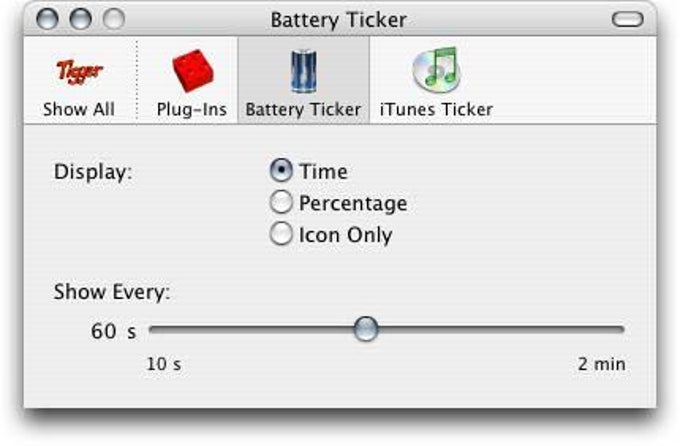The image size is (680, 446).
Task: Switch to Battery Ticker label tab
Action: 302,109
